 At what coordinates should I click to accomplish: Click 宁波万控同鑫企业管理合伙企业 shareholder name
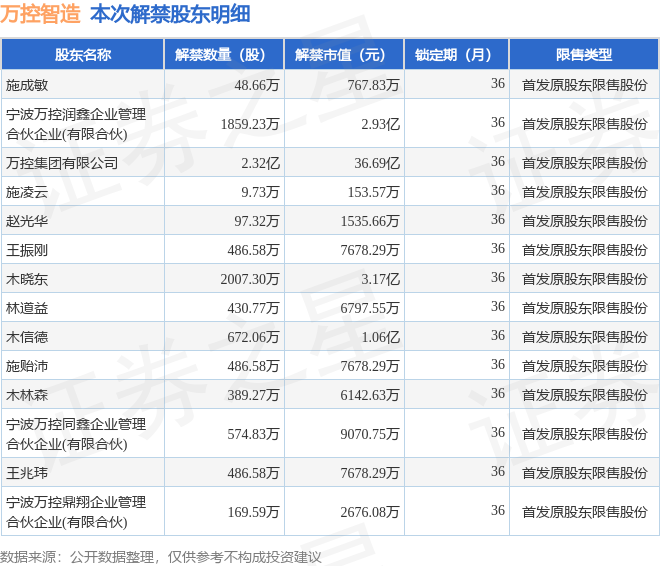(76, 434)
